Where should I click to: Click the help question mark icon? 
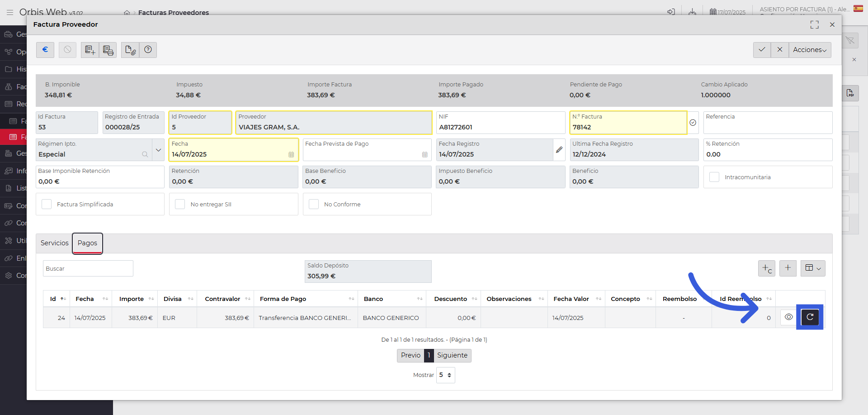coord(148,50)
